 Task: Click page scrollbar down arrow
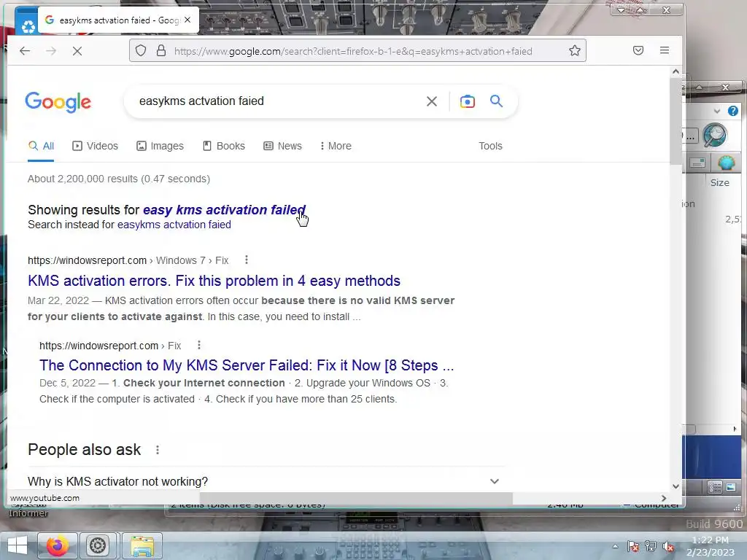pos(676,486)
